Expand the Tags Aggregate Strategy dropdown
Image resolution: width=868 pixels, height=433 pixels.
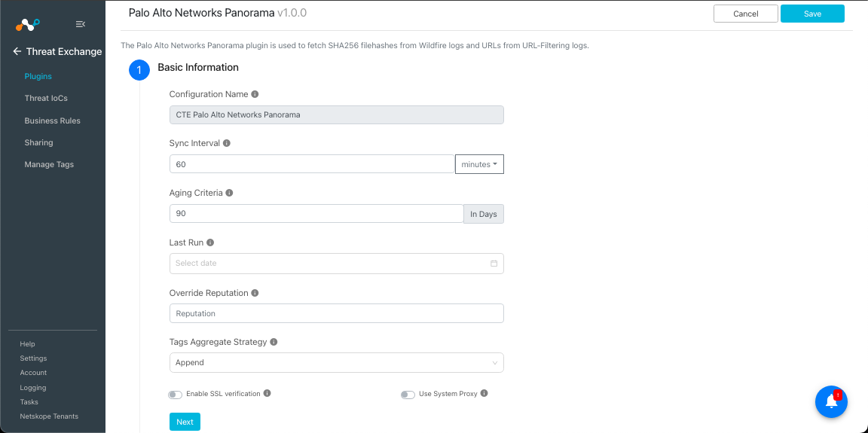coord(337,363)
